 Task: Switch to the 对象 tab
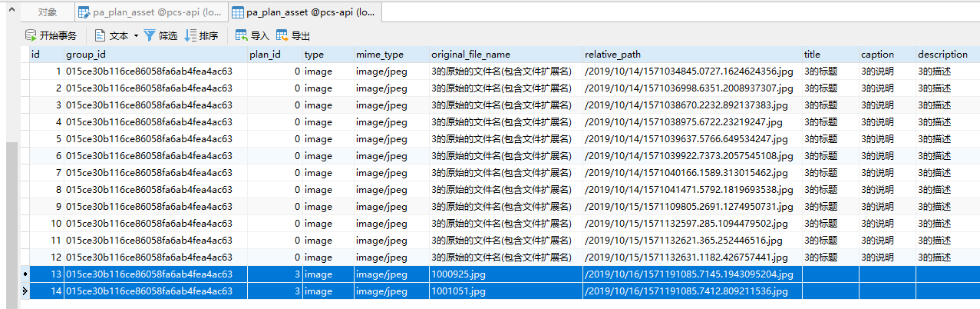click(x=48, y=12)
